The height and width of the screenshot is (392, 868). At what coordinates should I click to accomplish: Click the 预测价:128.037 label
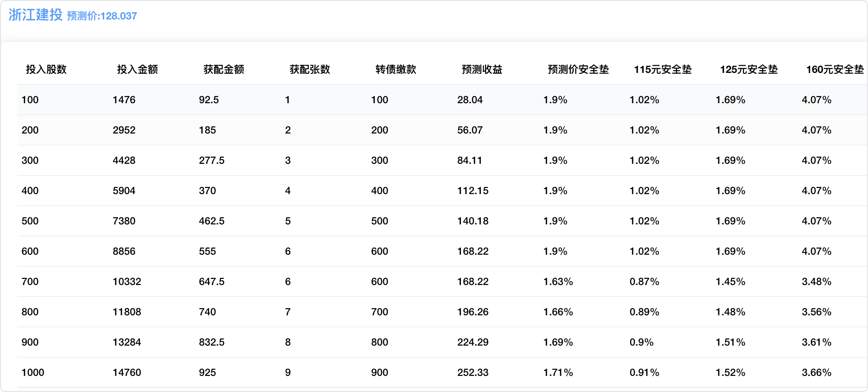tap(102, 16)
